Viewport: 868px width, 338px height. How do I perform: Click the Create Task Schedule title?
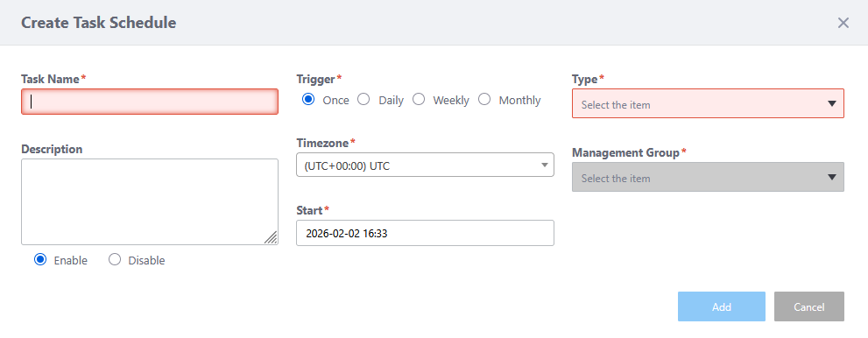[98, 23]
